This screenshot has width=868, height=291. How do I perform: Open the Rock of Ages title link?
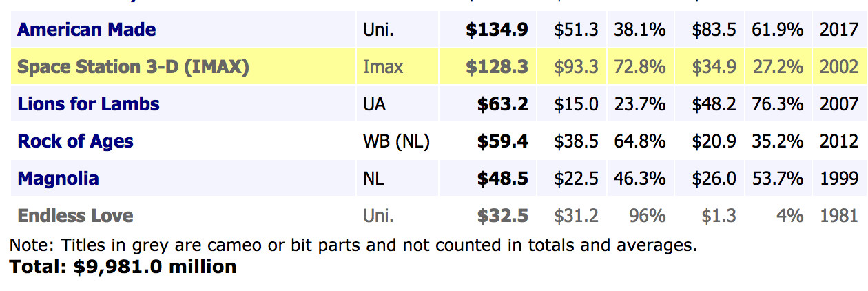76,141
